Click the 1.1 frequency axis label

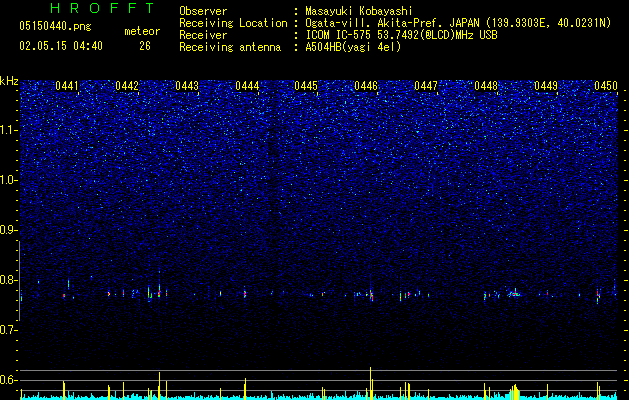[x=9, y=130]
